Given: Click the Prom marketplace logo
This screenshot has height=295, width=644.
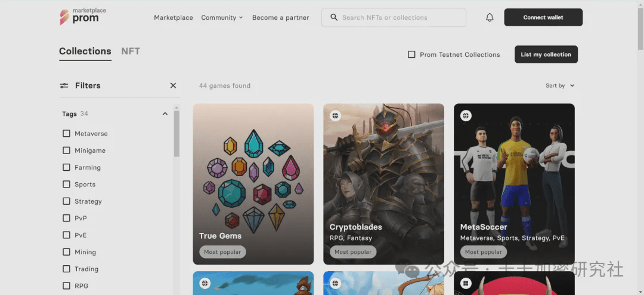Looking at the screenshot, I should 83,17.
